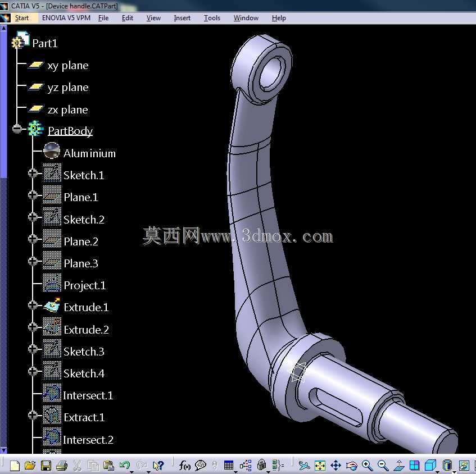Expand the Extract.1 node
This screenshot has width=476, height=474.
33,415
